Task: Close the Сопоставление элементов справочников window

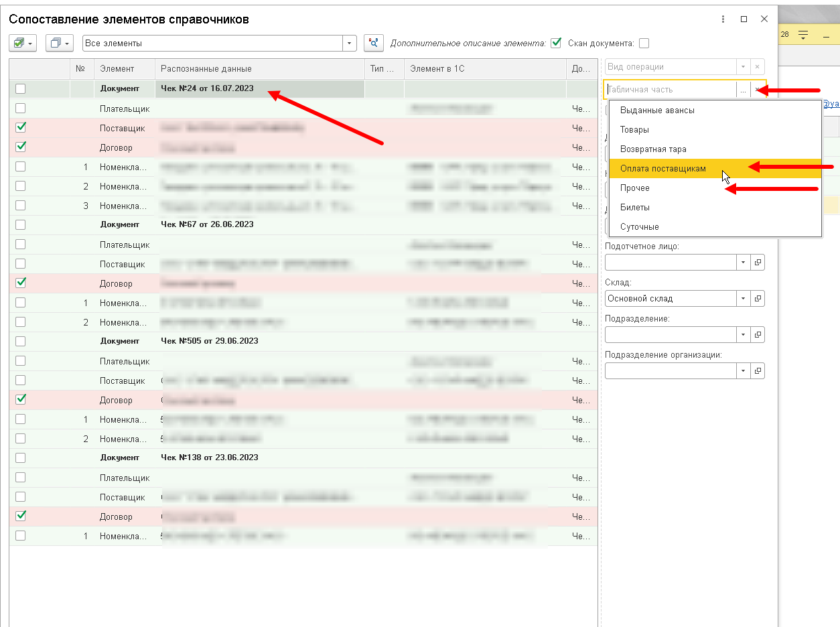Action: coord(764,19)
